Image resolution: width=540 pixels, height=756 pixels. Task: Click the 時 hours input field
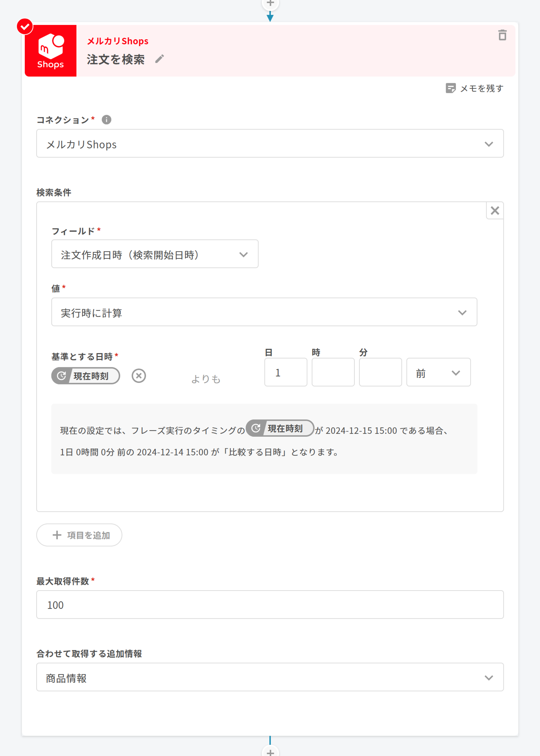[x=333, y=372]
